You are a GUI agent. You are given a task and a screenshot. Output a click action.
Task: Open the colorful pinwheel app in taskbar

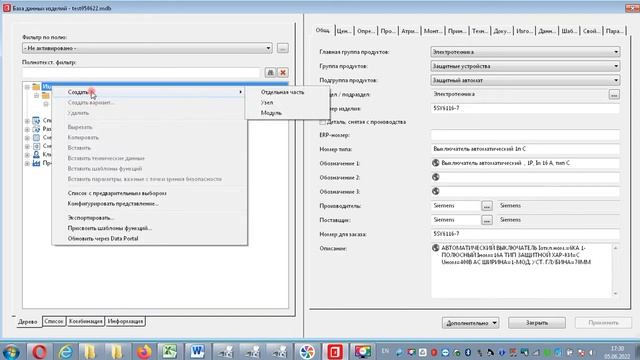click(x=307, y=351)
